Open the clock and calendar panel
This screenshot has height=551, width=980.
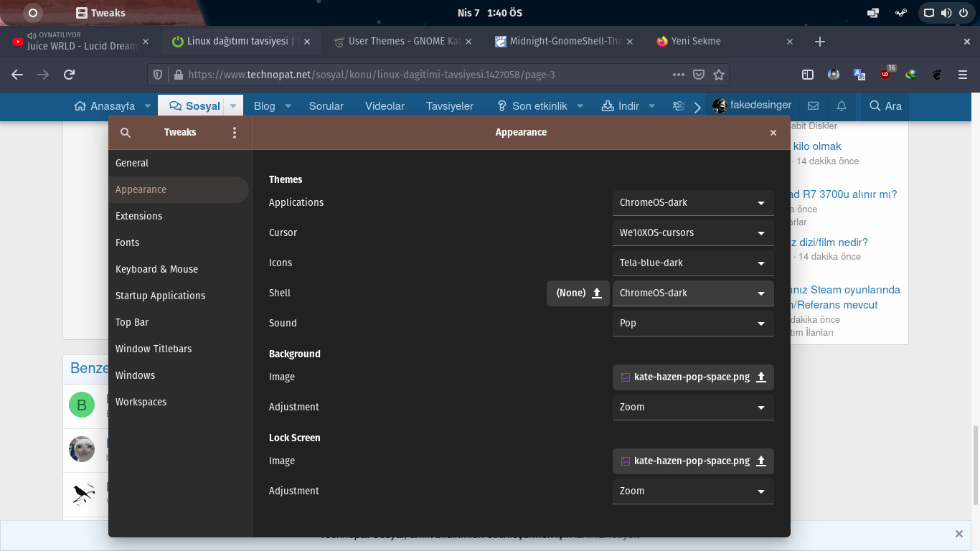[490, 13]
